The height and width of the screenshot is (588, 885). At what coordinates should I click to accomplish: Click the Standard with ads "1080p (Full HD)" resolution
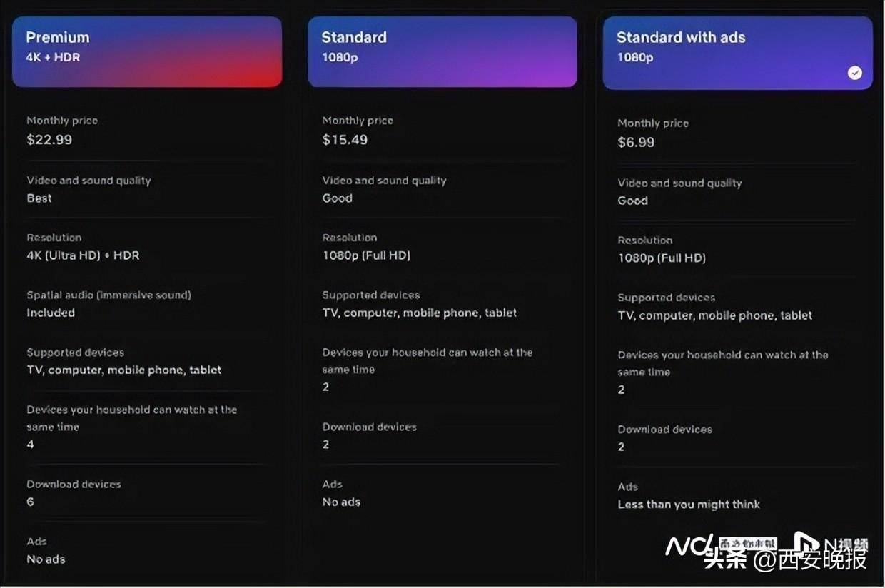(x=662, y=258)
